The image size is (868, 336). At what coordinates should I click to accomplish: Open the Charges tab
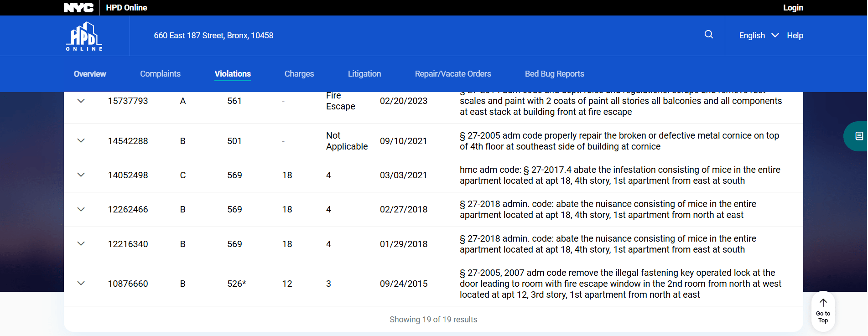(x=299, y=74)
